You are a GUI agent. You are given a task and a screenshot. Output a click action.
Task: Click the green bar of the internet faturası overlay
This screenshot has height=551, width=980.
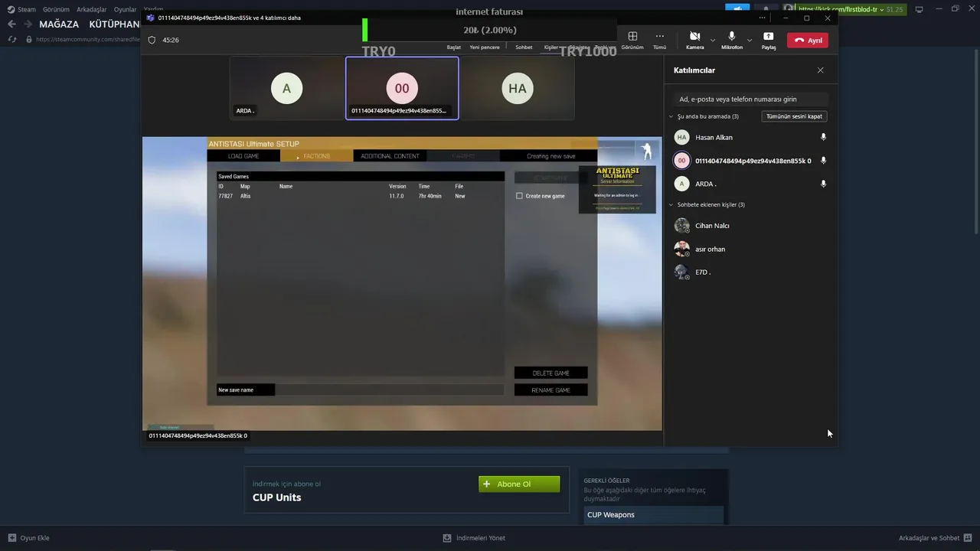[x=365, y=30]
